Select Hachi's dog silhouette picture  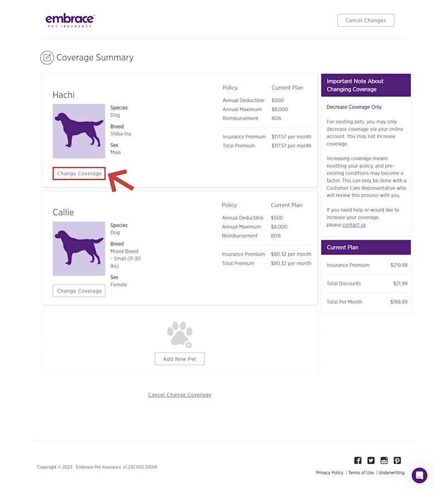point(79,131)
